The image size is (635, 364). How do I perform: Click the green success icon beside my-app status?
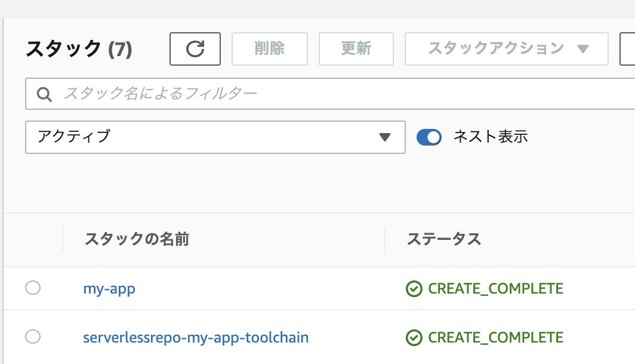415,288
